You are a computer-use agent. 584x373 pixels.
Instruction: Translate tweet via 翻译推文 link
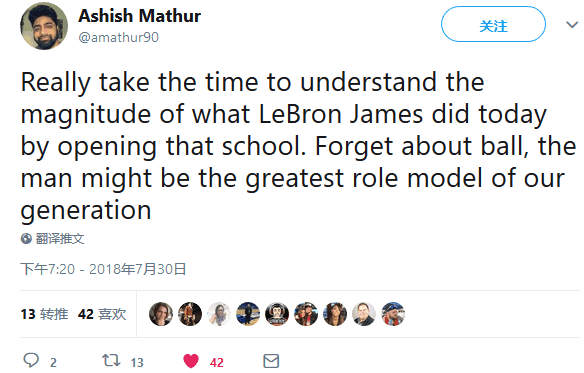tap(60, 238)
